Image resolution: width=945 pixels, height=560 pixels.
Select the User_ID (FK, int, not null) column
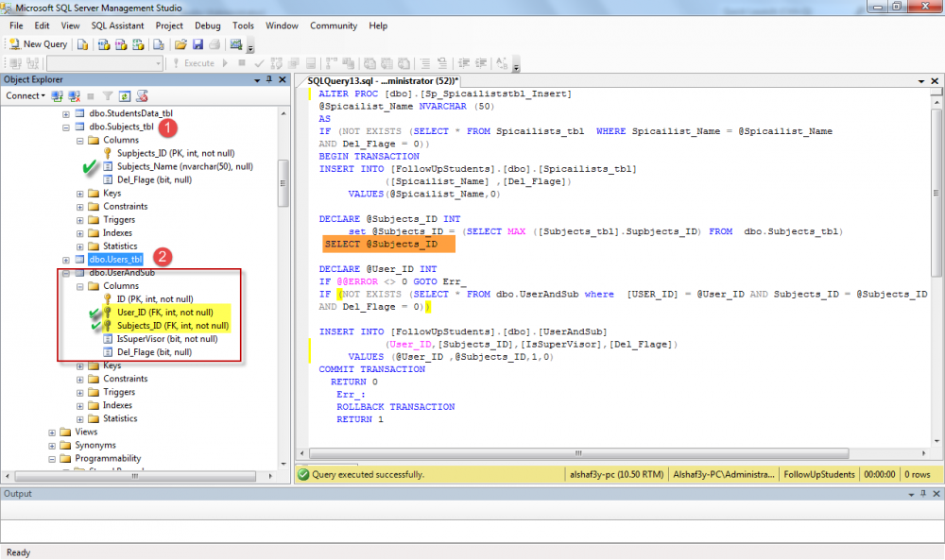pos(164,313)
